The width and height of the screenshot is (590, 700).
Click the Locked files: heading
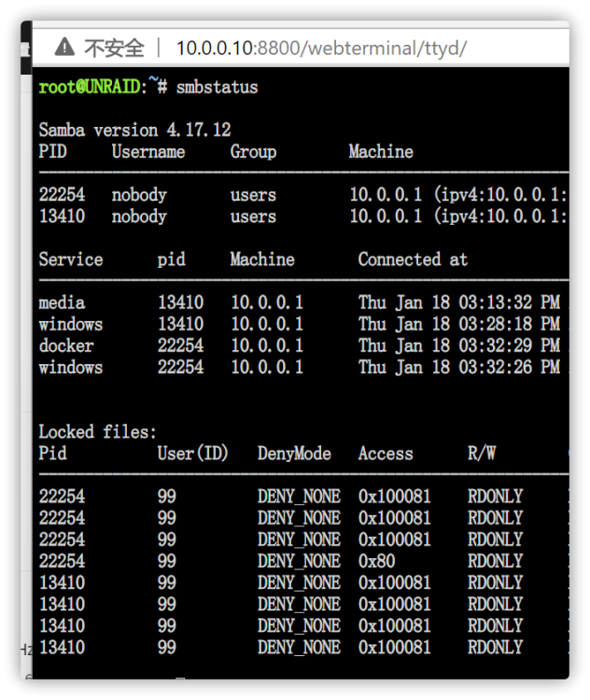(x=97, y=432)
